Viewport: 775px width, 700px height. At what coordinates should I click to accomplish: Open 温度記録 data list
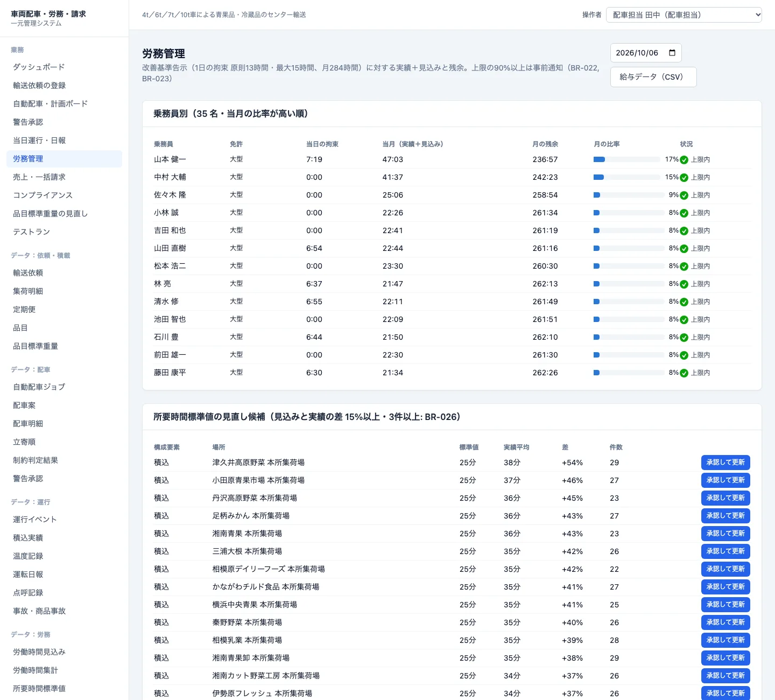click(x=64, y=556)
